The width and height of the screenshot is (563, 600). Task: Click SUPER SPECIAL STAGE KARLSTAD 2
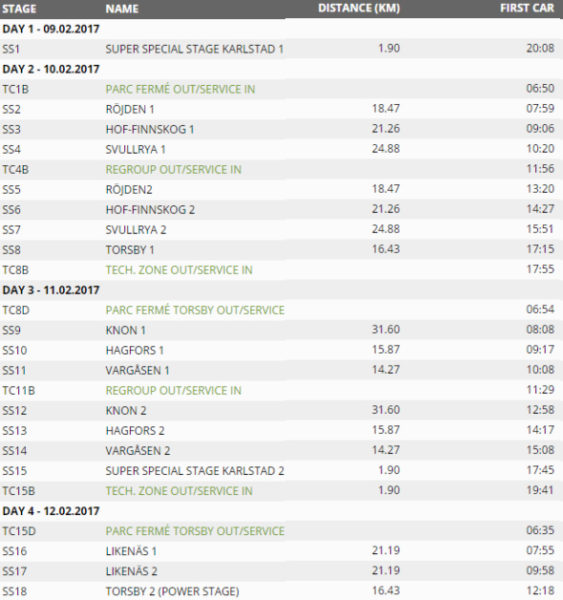click(x=195, y=471)
